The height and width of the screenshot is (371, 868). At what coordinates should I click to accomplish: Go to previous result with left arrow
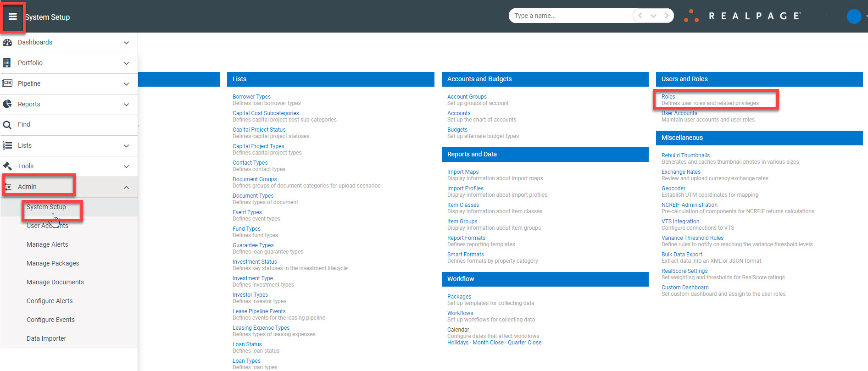coord(640,16)
